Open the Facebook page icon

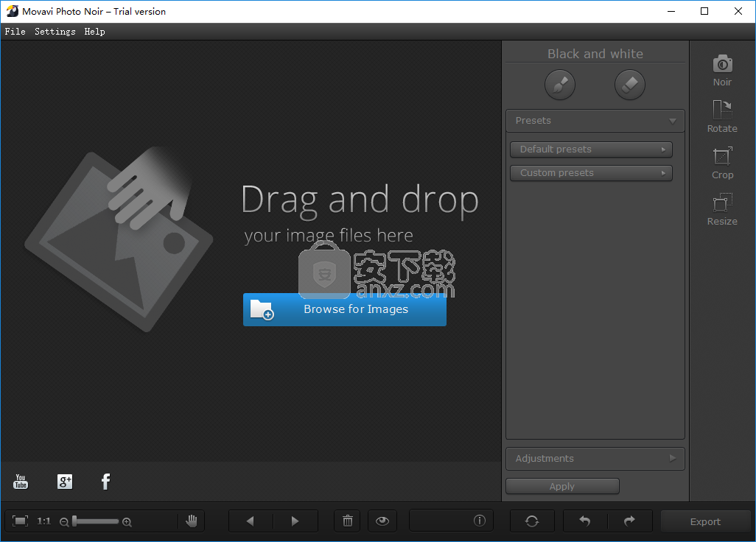point(105,482)
